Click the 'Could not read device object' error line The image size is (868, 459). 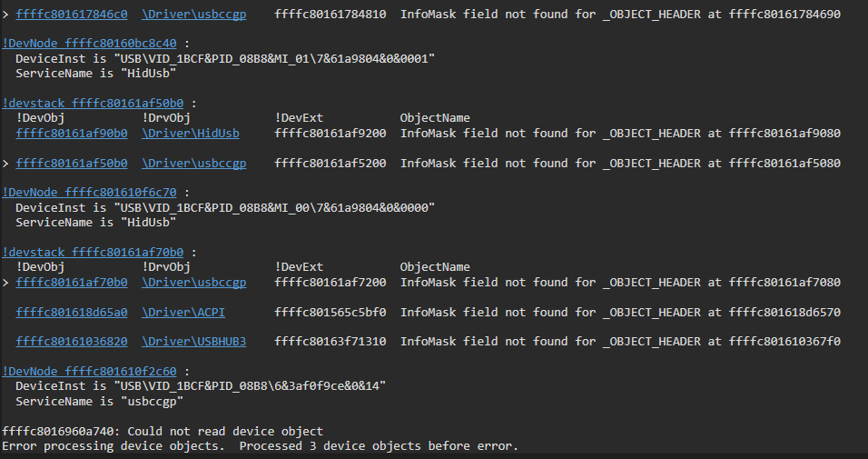[x=163, y=432]
